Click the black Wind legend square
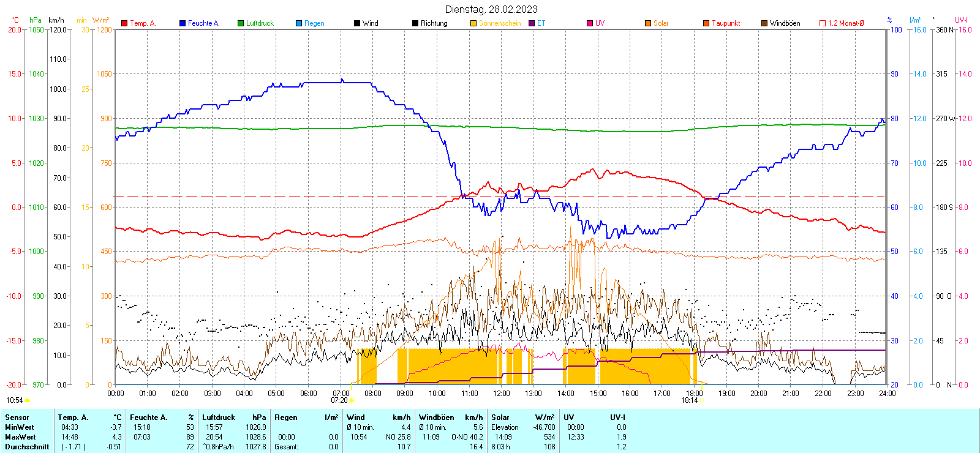The height and width of the screenshot is (453, 980). (357, 23)
